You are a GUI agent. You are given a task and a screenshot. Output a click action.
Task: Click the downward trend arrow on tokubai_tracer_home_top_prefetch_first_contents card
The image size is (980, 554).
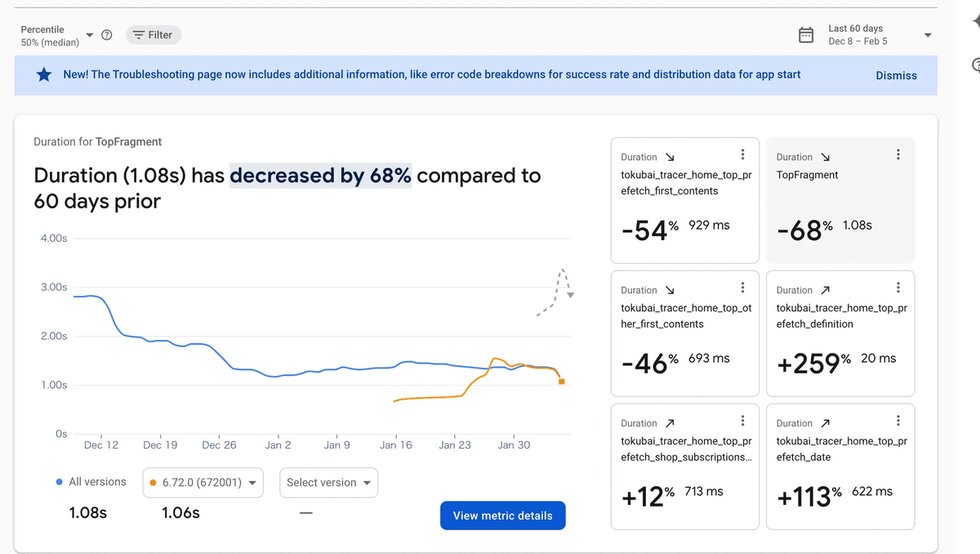[669, 156]
